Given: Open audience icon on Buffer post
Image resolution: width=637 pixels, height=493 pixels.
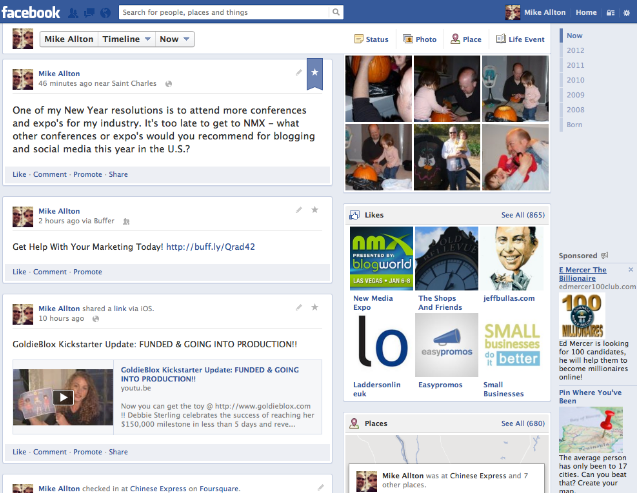Looking at the screenshot, I should 126,221.
